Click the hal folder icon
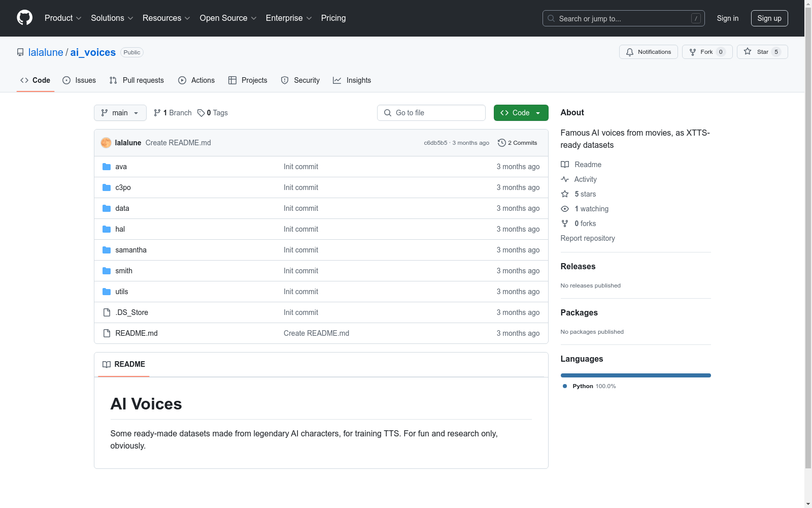812x508 pixels. (107, 229)
